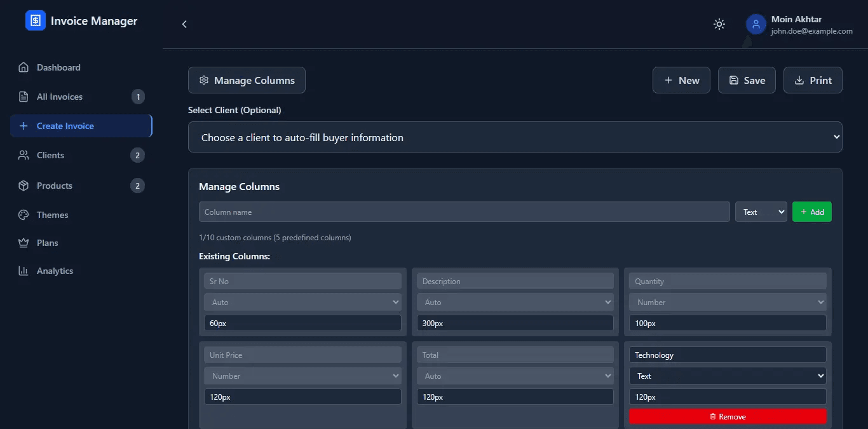Screen dimensions: 868x429
Task: Click the Save button
Action: (x=747, y=81)
